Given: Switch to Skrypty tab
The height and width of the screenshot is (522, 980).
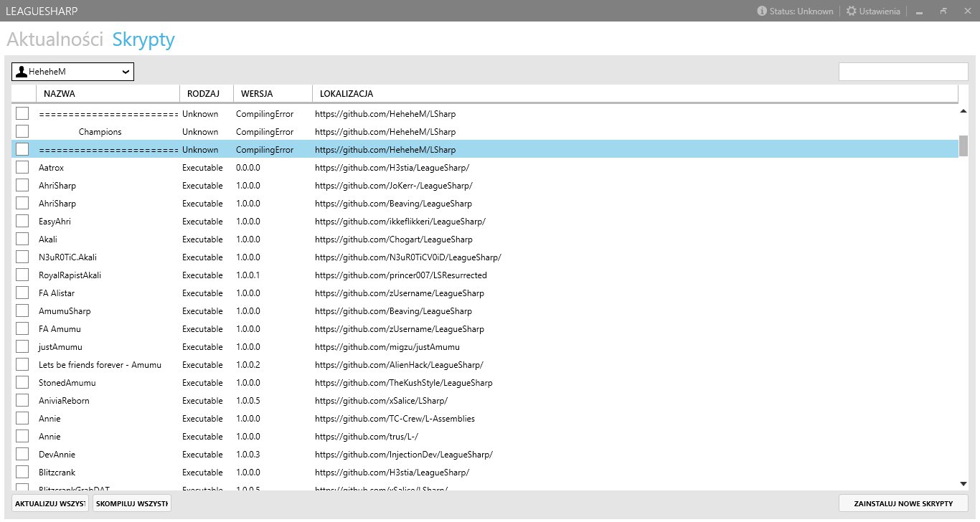Looking at the screenshot, I should point(143,39).
